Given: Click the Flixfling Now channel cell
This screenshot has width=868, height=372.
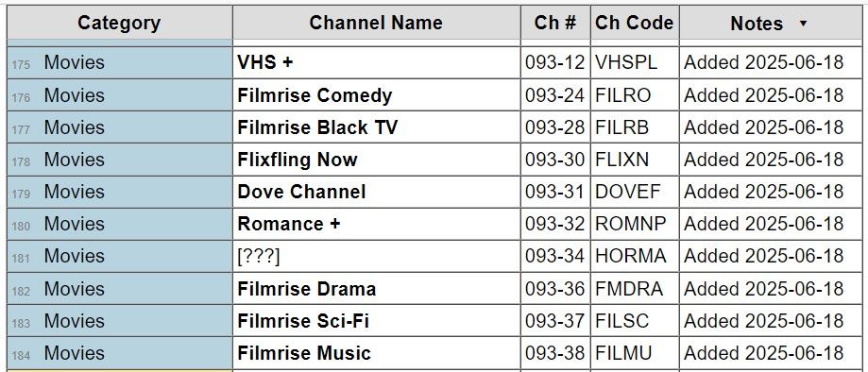Looking at the screenshot, I should pyautogui.click(x=377, y=160).
